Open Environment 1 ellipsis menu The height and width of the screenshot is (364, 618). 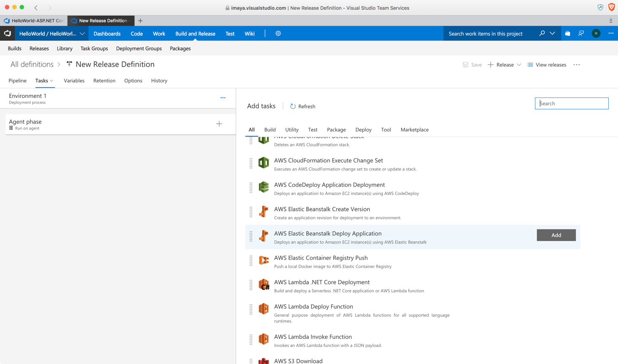pos(223,98)
